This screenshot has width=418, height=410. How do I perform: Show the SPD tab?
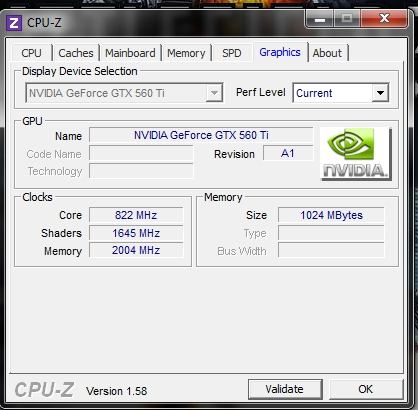click(x=232, y=53)
